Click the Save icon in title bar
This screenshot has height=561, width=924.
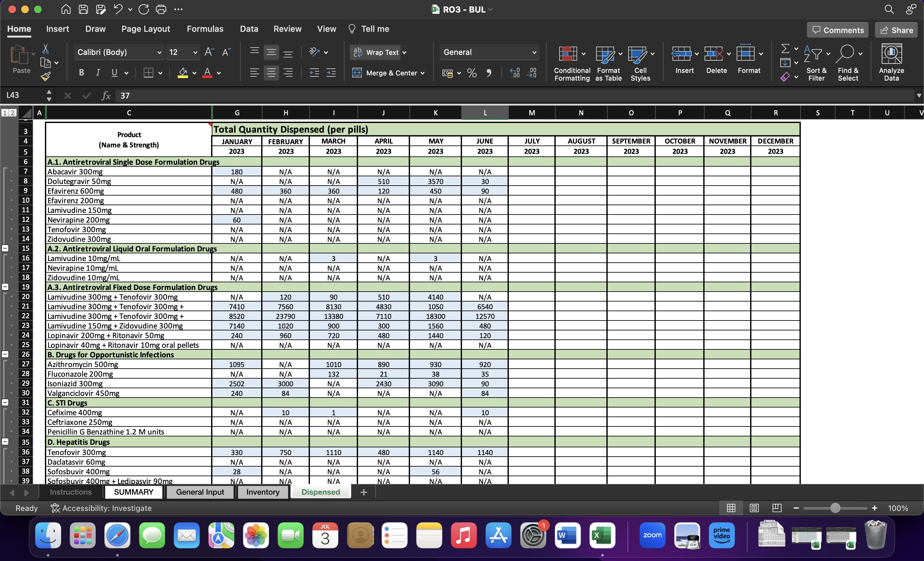[x=83, y=9]
